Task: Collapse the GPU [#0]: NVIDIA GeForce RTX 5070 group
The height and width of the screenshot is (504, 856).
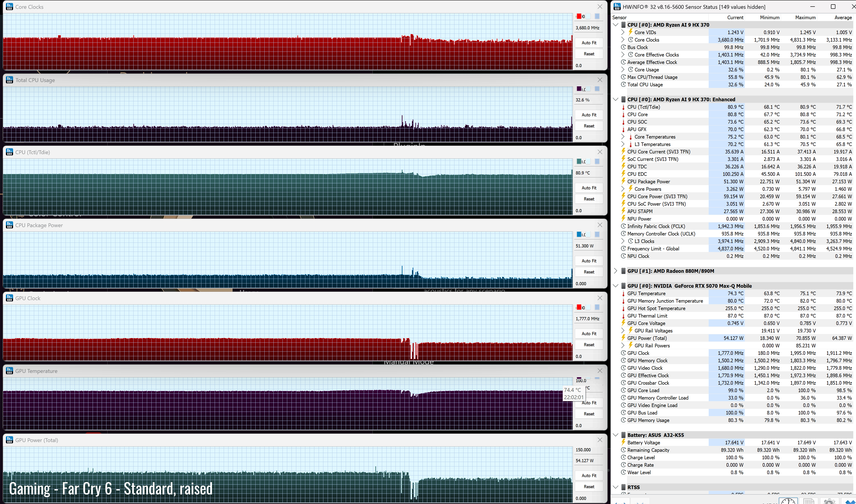Action: pyautogui.click(x=616, y=286)
